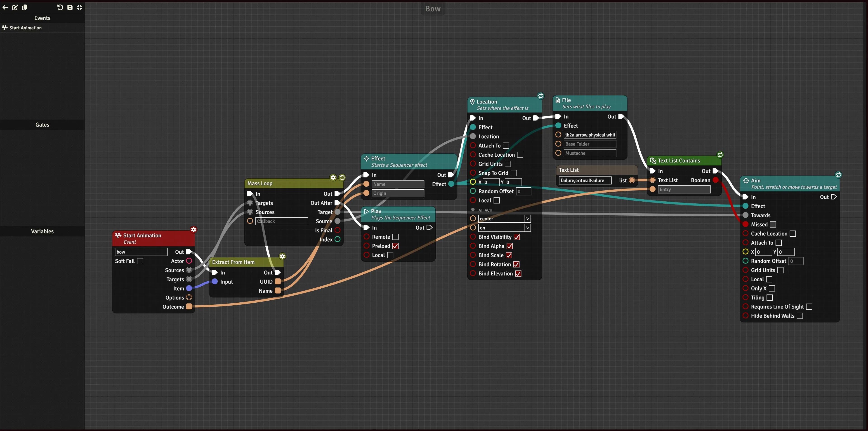This screenshot has height=431, width=868.
Task: Uncheck the Preload checkbox in Play node
Action: pyautogui.click(x=396, y=246)
